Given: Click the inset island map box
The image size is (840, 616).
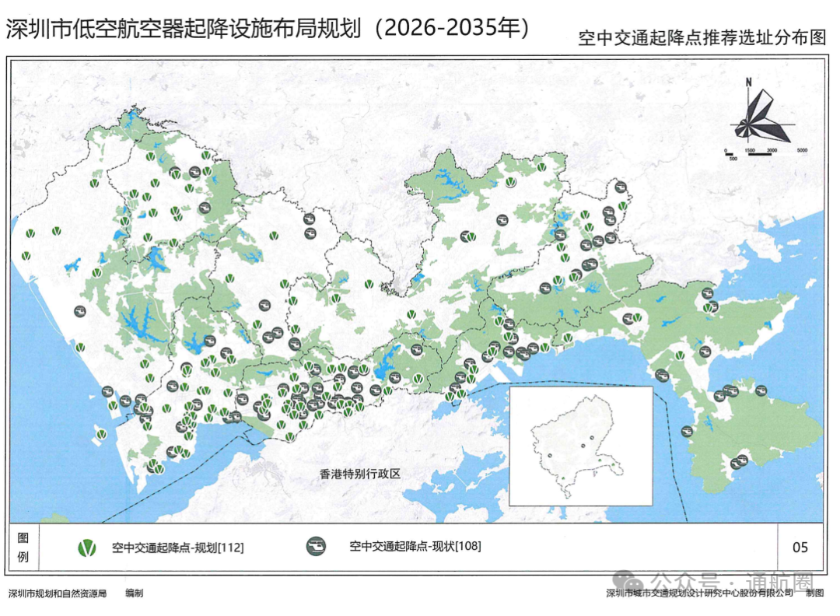Looking at the screenshot, I should click(x=581, y=446).
